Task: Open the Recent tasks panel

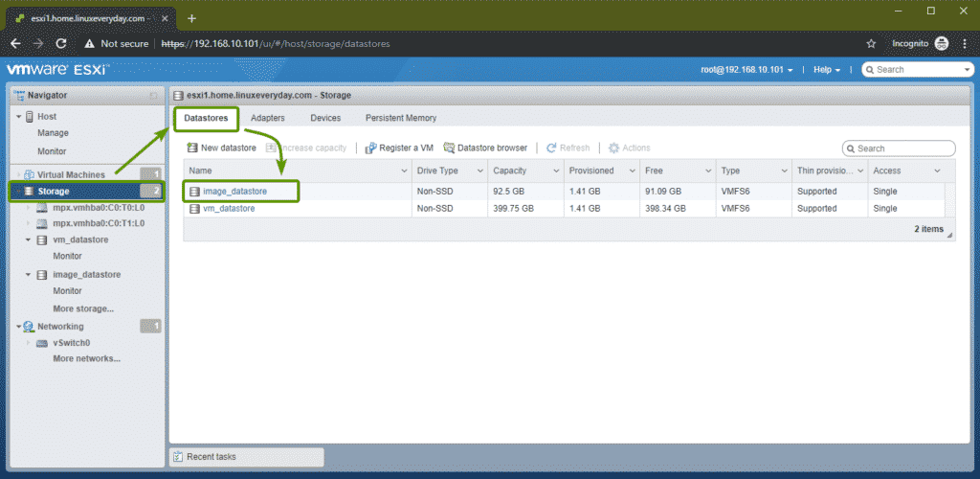Action: point(211,457)
